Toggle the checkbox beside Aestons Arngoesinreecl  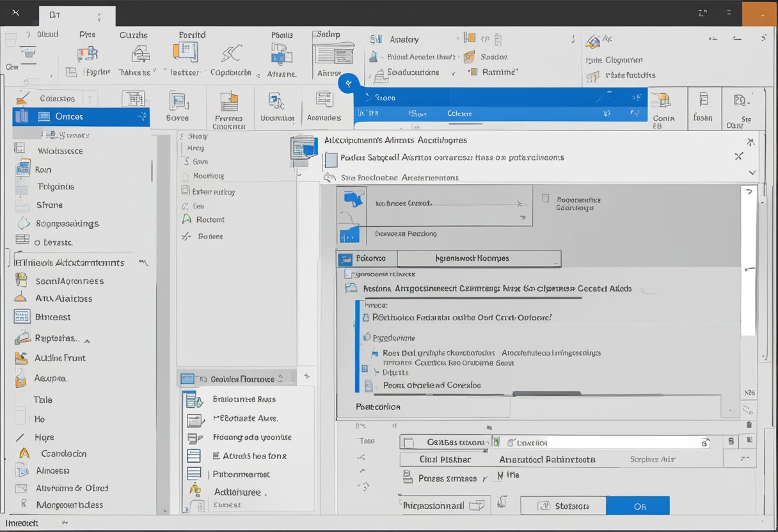(350, 288)
